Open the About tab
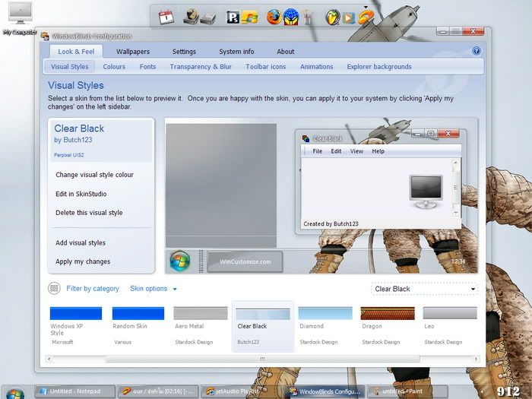Viewport: 532px width, 399px height. [285, 52]
